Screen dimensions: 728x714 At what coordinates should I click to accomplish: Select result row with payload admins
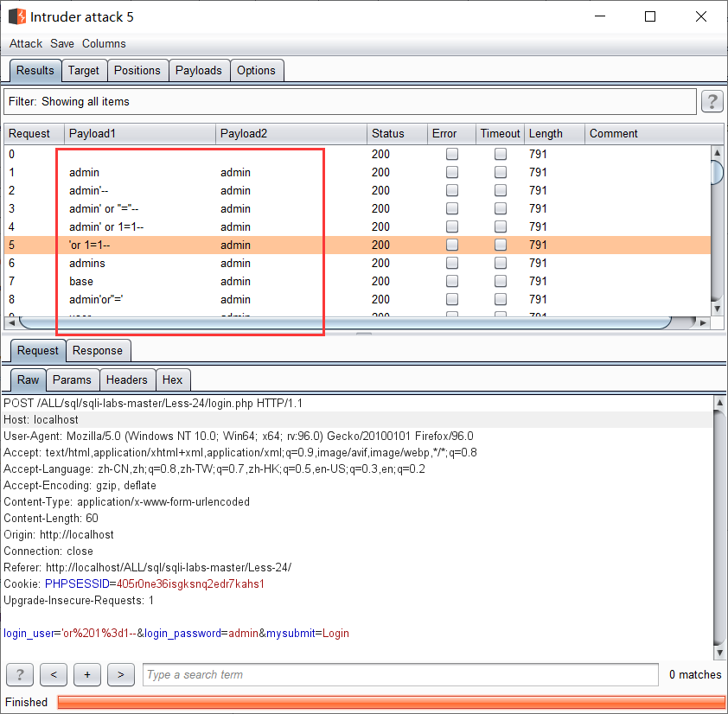357,263
